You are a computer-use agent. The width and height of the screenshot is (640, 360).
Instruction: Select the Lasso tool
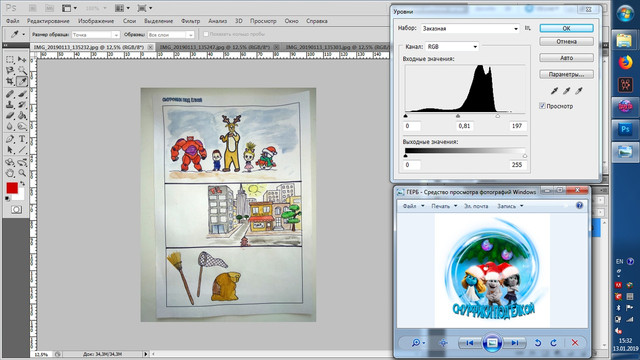pyautogui.click(x=10, y=71)
